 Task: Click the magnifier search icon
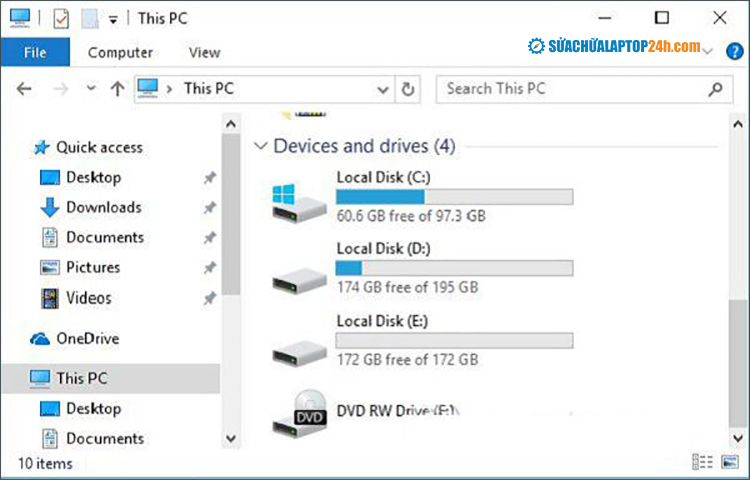pyautogui.click(x=716, y=89)
